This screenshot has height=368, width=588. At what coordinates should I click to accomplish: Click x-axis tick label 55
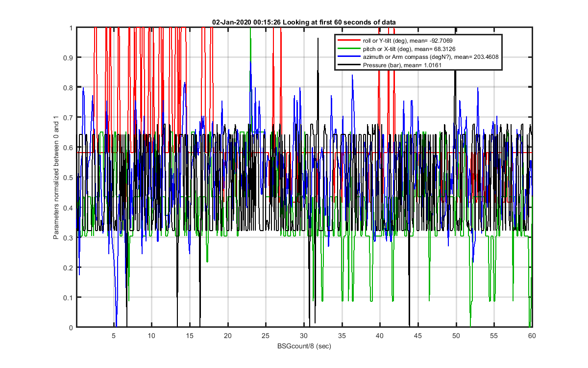point(494,336)
